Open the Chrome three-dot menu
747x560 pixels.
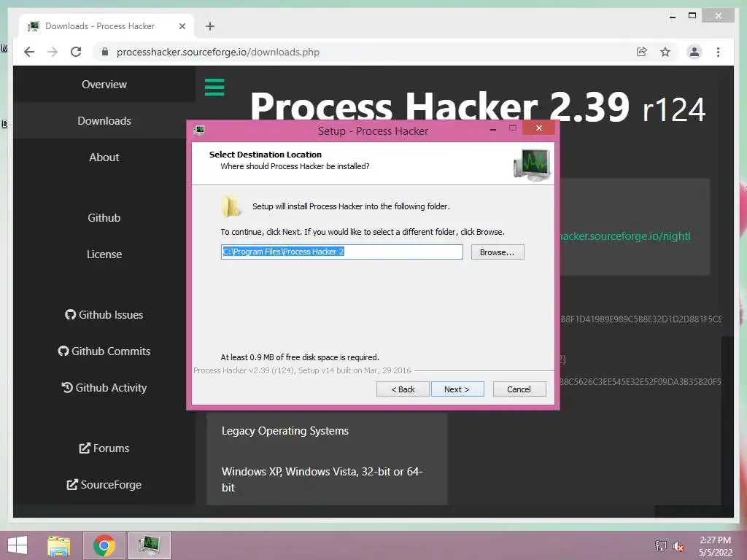[718, 52]
